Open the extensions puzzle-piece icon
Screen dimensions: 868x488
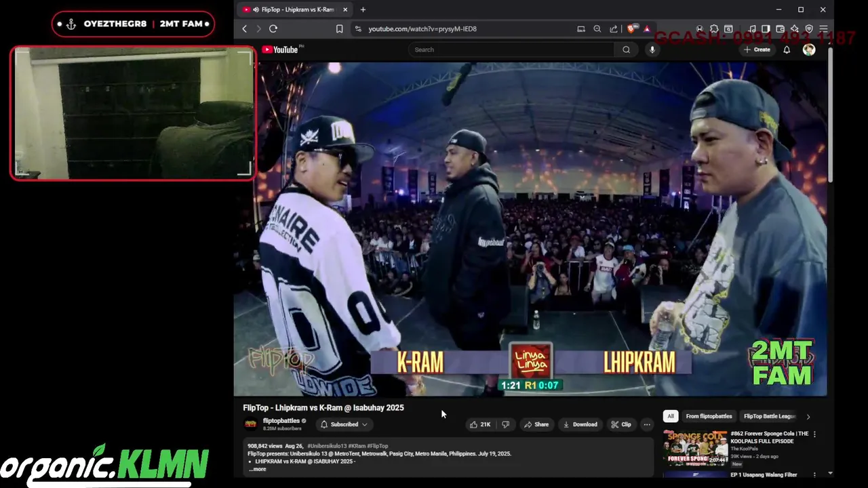(x=714, y=29)
